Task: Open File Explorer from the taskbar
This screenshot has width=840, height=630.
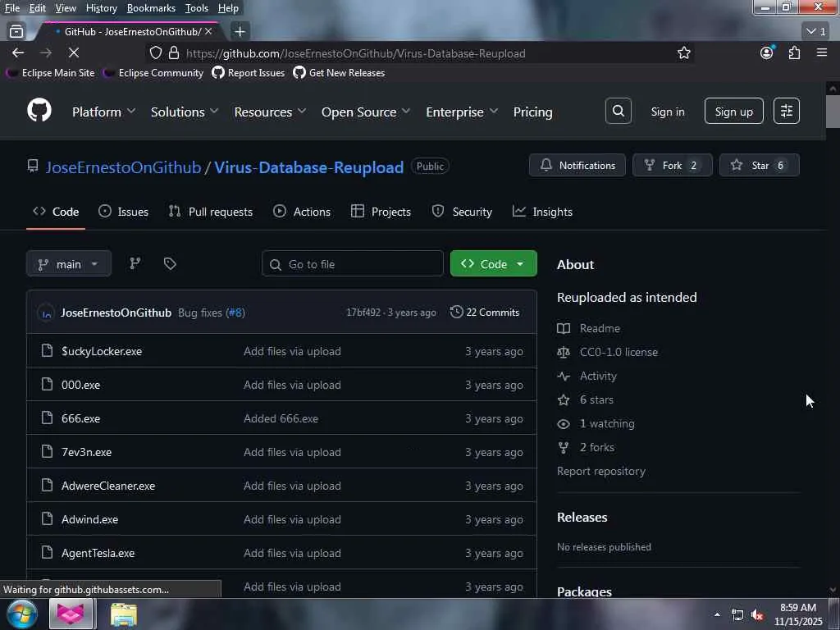Action: [x=124, y=614]
